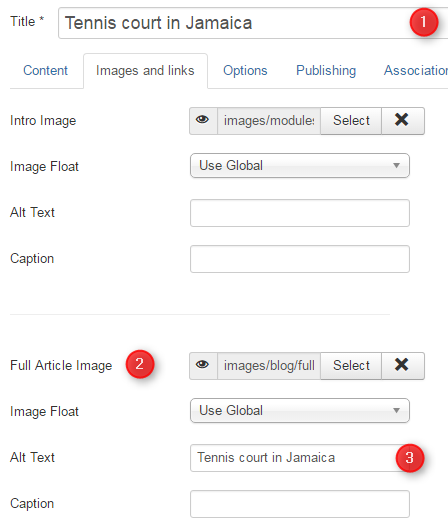Image resolution: width=448 pixels, height=529 pixels.
Task: Click the Intro Image Alt Text field
Action: click(300, 213)
